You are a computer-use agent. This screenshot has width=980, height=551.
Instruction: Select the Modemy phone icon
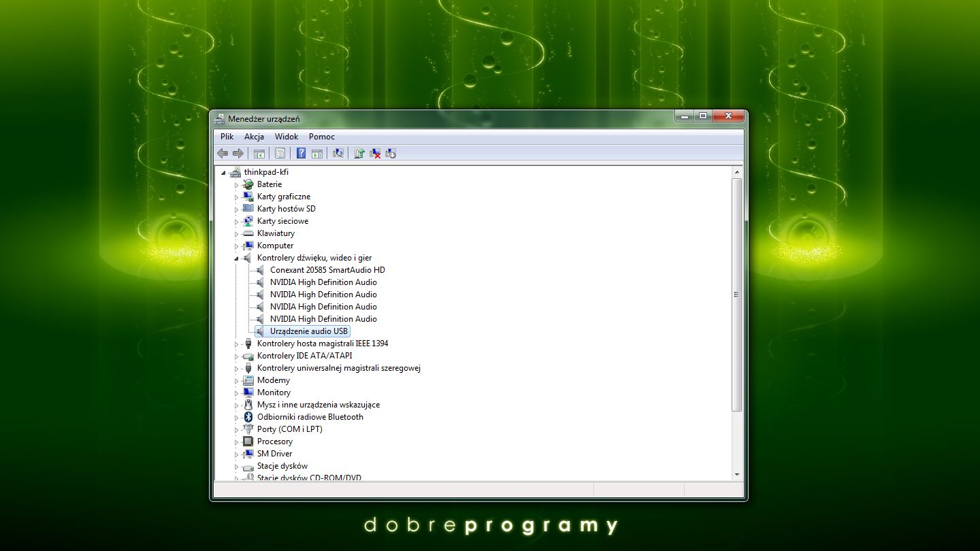pyautogui.click(x=248, y=380)
